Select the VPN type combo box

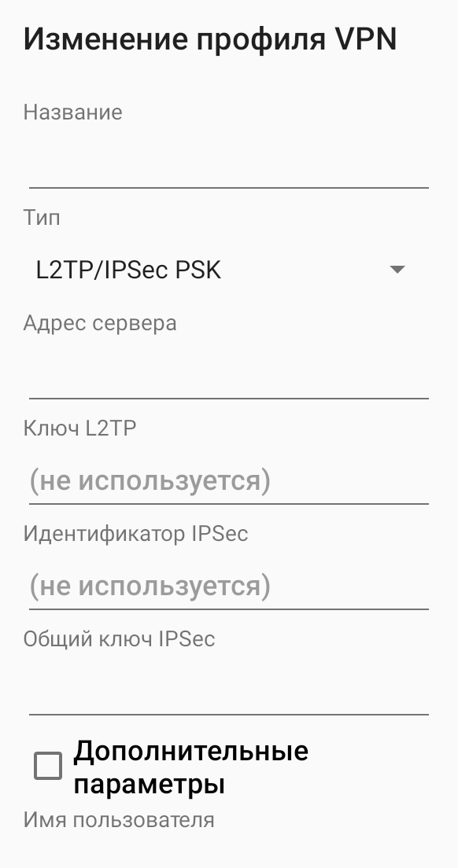pos(228,269)
